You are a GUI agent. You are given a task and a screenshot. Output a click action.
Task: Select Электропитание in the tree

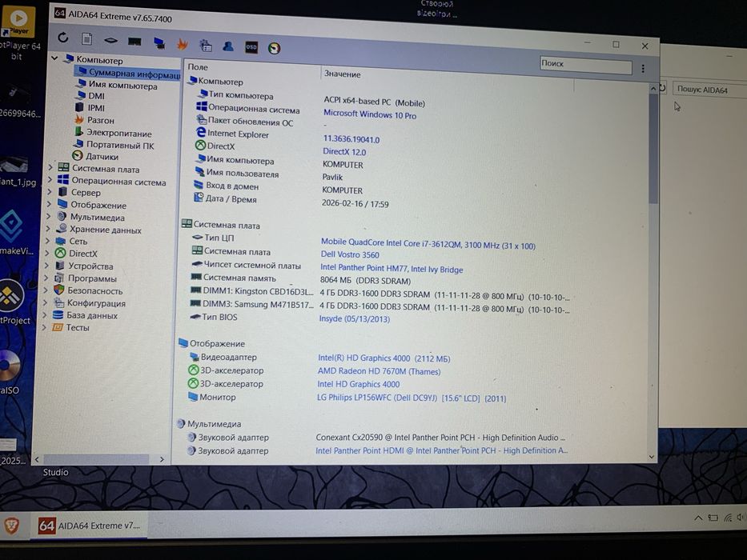[x=113, y=133]
